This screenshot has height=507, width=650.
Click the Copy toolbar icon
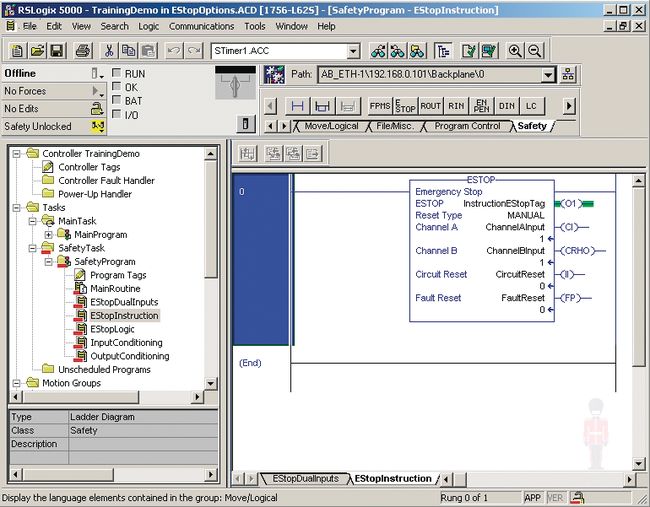pos(129,51)
